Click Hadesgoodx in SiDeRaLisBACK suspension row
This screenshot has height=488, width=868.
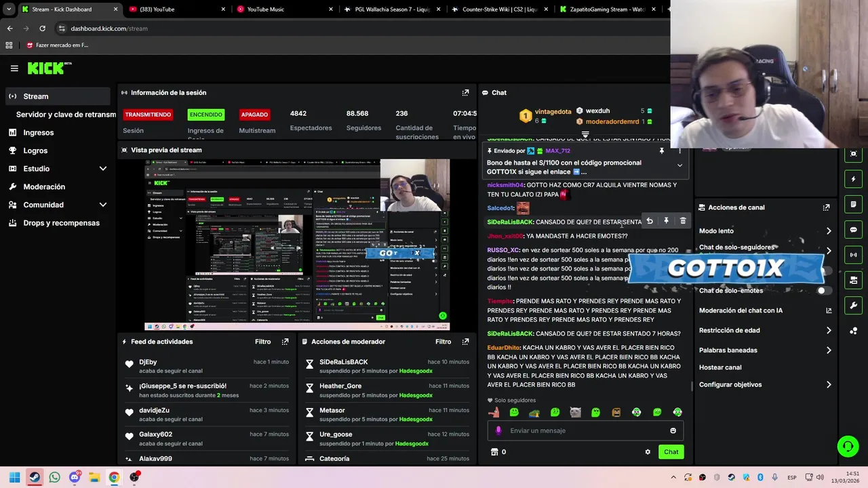pyautogui.click(x=416, y=371)
